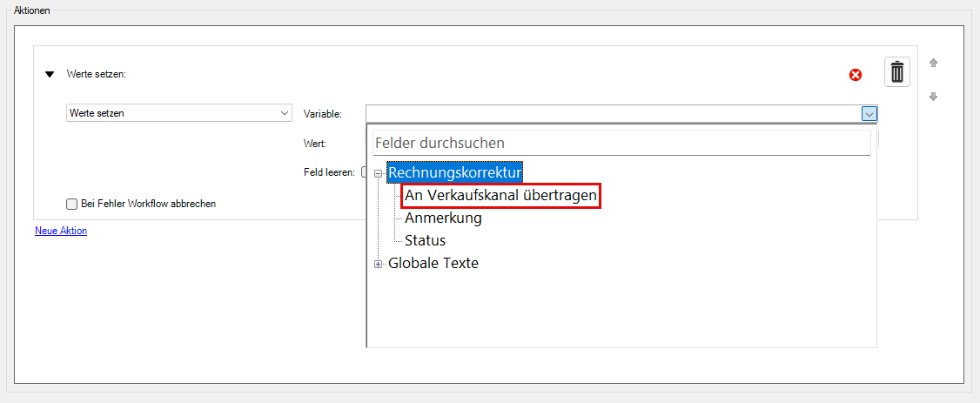This screenshot has height=403, width=980.
Task: Toggle Bei Fehler Workflow abbrechen checkbox
Action: coord(72,204)
